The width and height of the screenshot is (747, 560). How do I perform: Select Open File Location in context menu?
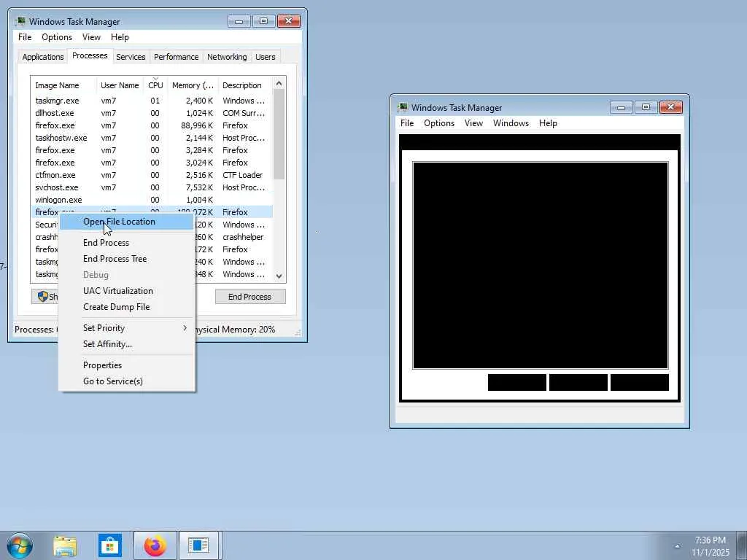[126, 222]
